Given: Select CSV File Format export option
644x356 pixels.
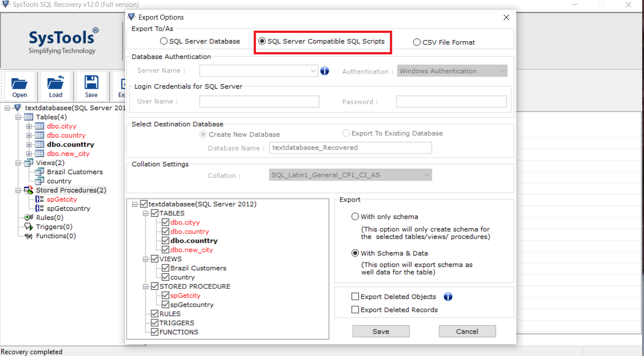Looking at the screenshot, I should click(417, 42).
